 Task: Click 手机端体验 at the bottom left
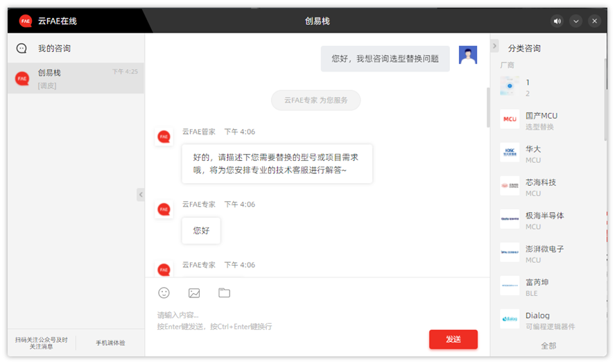(x=110, y=343)
